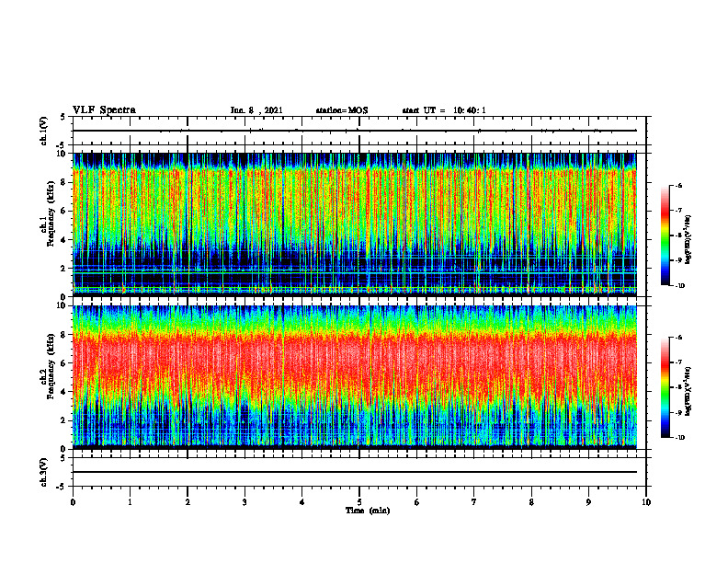Click the ch.1 spectrogram panel

tap(355, 224)
